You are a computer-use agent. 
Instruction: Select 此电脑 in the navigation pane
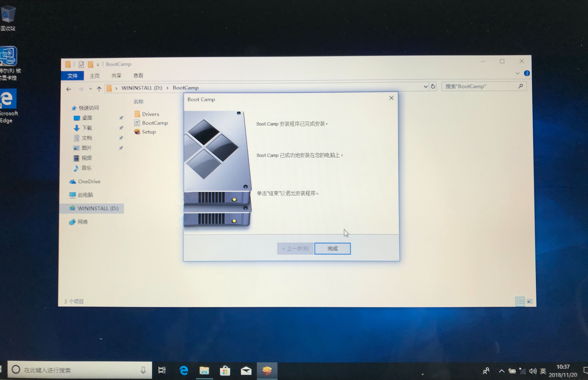[81, 195]
